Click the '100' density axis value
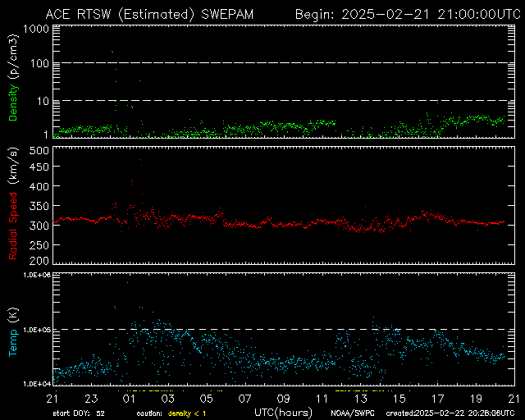 pyautogui.click(x=39, y=63)
